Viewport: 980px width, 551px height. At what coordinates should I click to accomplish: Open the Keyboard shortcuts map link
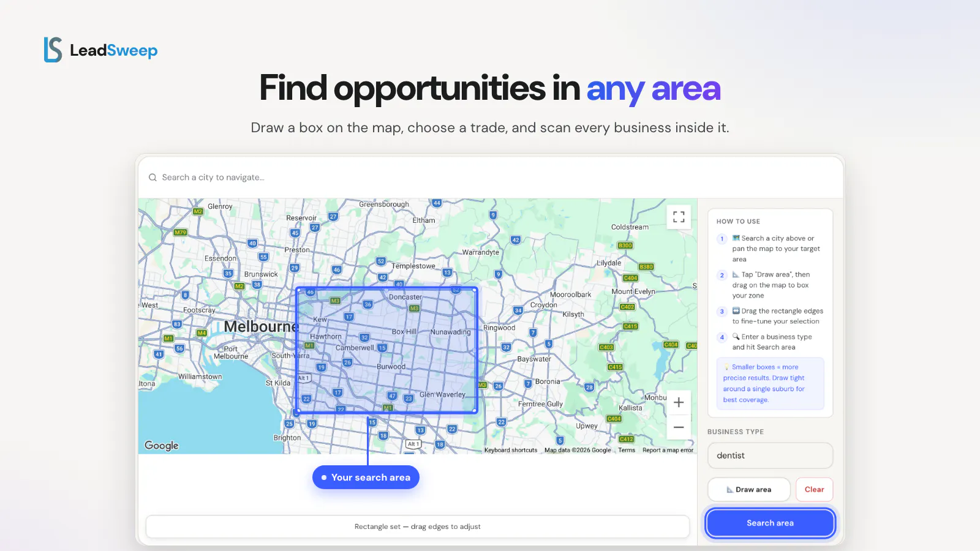point(511,450)
